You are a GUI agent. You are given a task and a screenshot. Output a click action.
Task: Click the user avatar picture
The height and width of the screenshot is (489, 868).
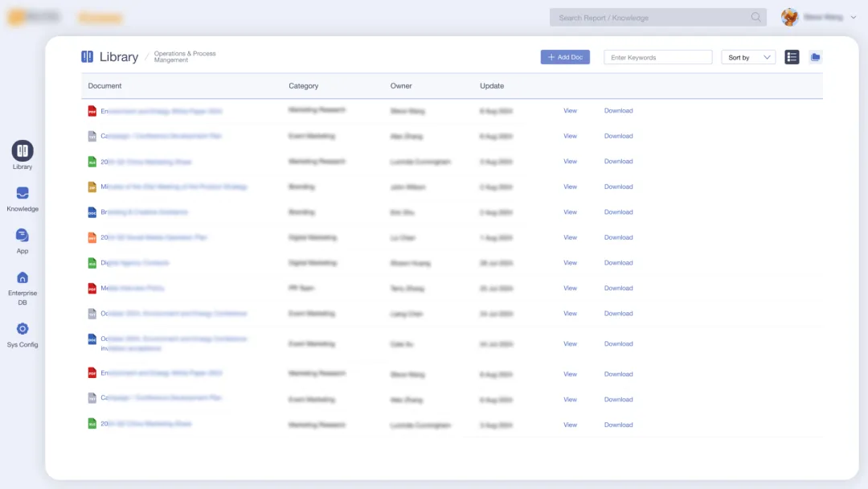click(790, 18)
